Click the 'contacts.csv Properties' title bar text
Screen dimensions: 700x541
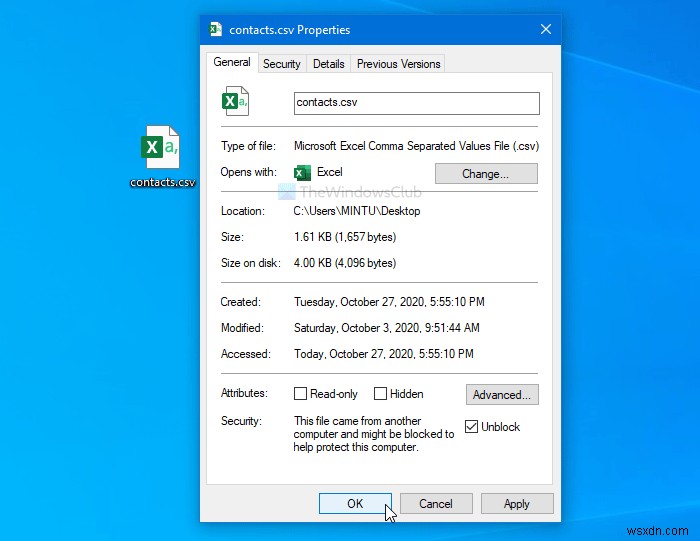click(290, 30)
